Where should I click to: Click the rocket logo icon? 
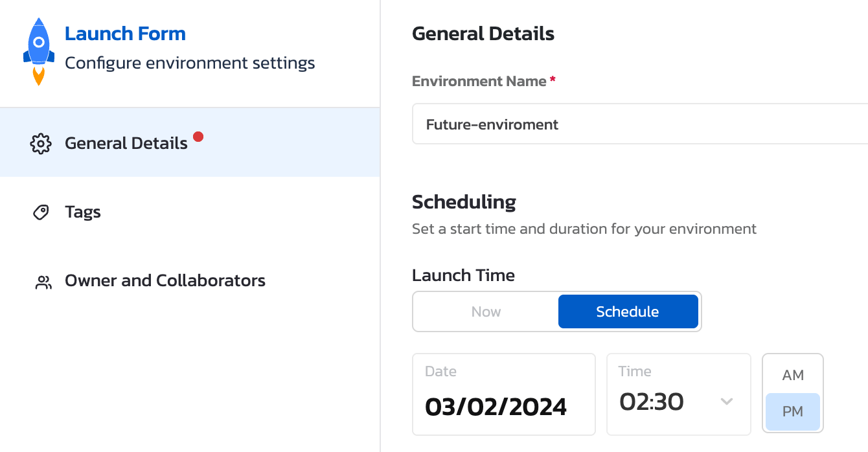38,52
